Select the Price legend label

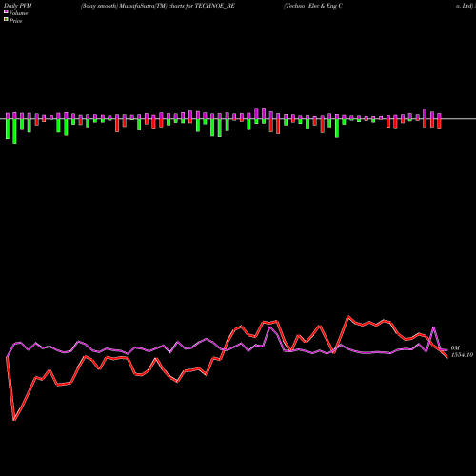pos(15,21)
